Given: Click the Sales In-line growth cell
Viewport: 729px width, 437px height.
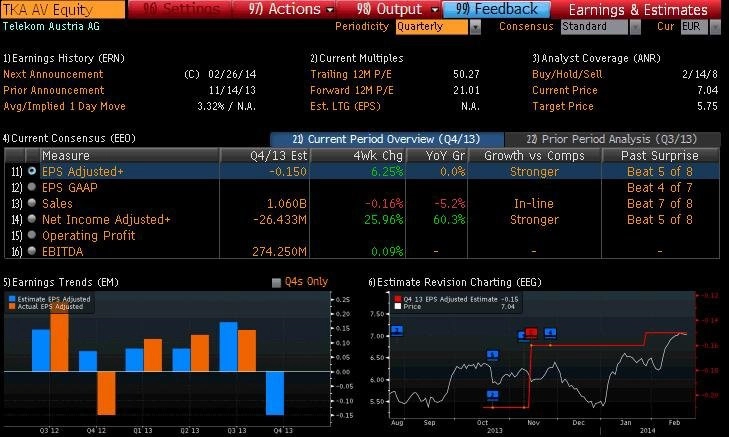Looking at the screenshot, I should click(534, 203).
